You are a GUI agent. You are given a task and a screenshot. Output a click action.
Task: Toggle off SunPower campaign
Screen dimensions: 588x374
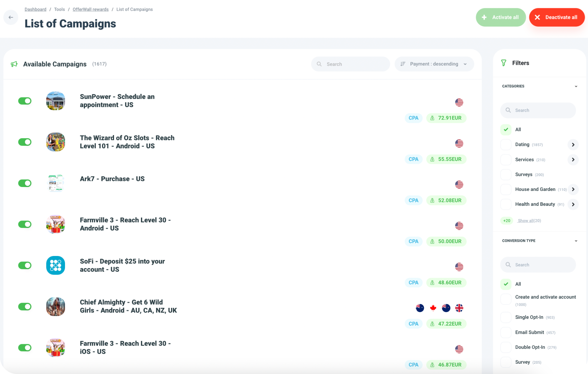[x=25, y=101]
